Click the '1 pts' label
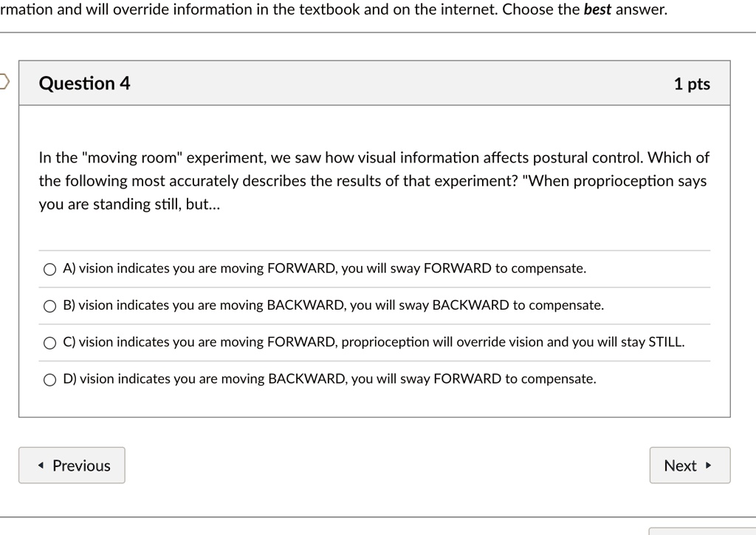 [692, 84]
